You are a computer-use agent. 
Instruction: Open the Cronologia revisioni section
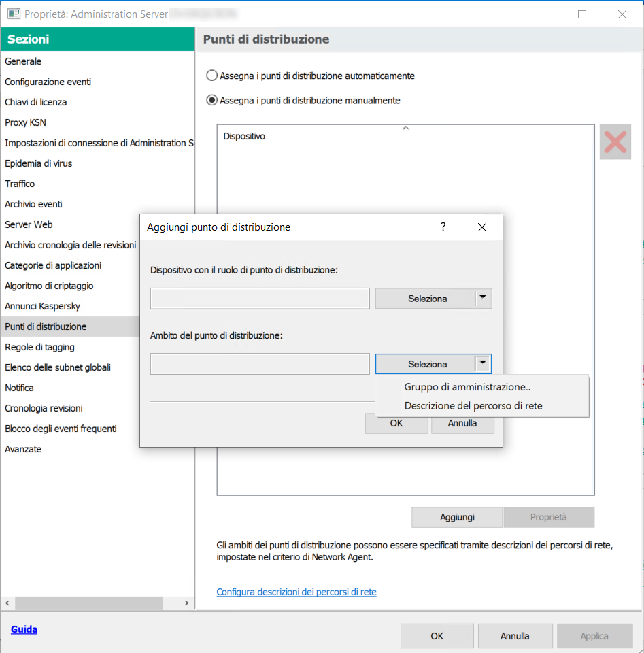point(70,408)
